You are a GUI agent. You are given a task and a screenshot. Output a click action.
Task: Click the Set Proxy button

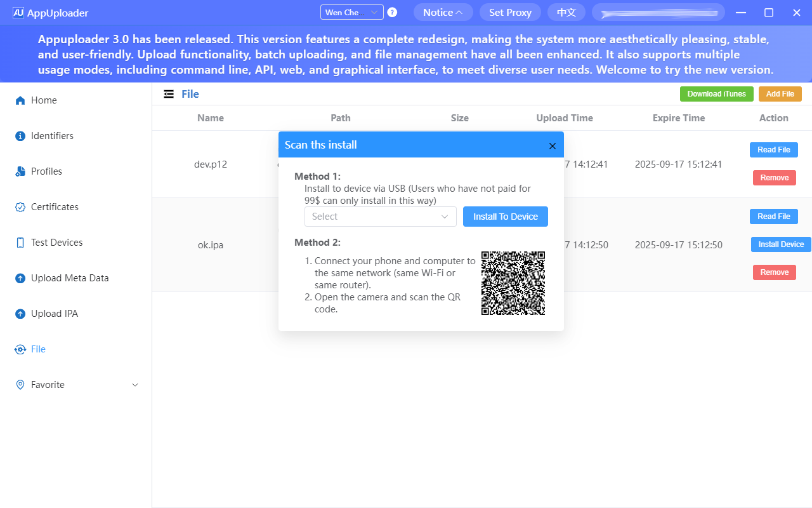(510, 12)
